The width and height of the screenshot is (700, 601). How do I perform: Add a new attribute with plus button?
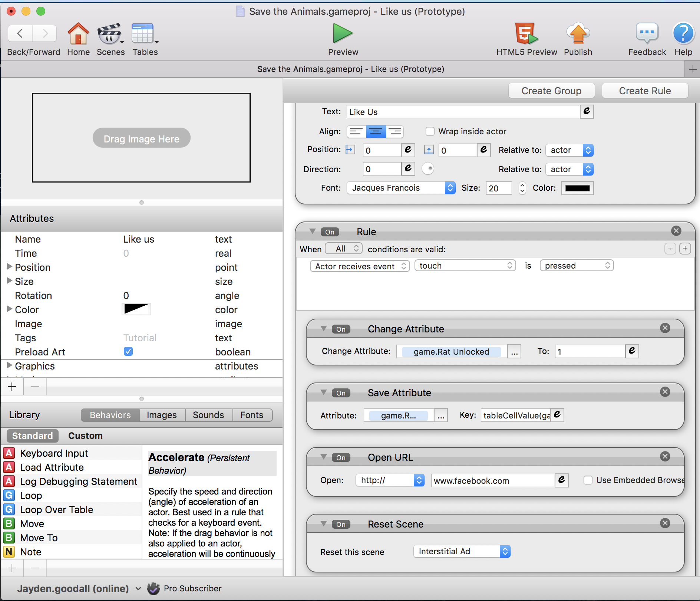coord(12,387)
